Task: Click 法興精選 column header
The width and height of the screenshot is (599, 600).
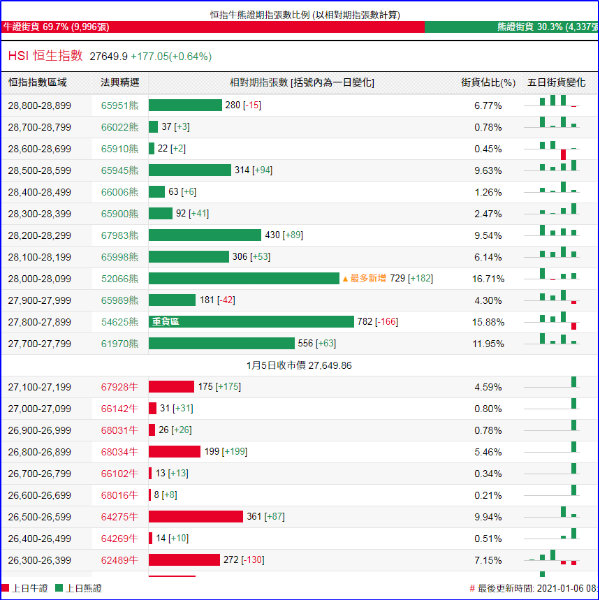Action: (x=120, y=83)
